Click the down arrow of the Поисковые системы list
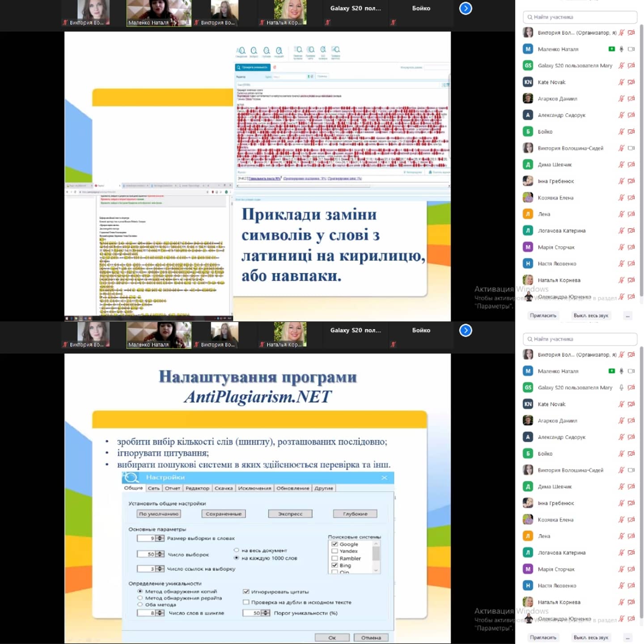The image size is (644, 644). tap(376, 570)
